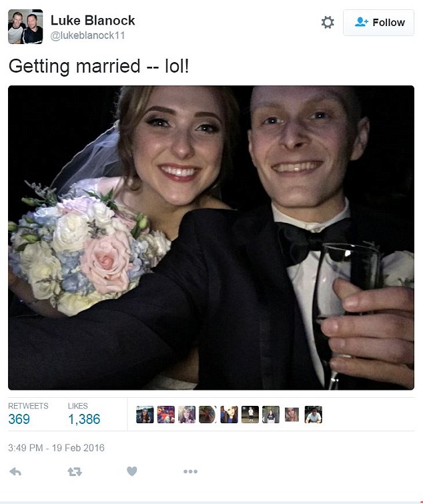
Task: Open the gear settings dropdown
Action: [328, 23]
